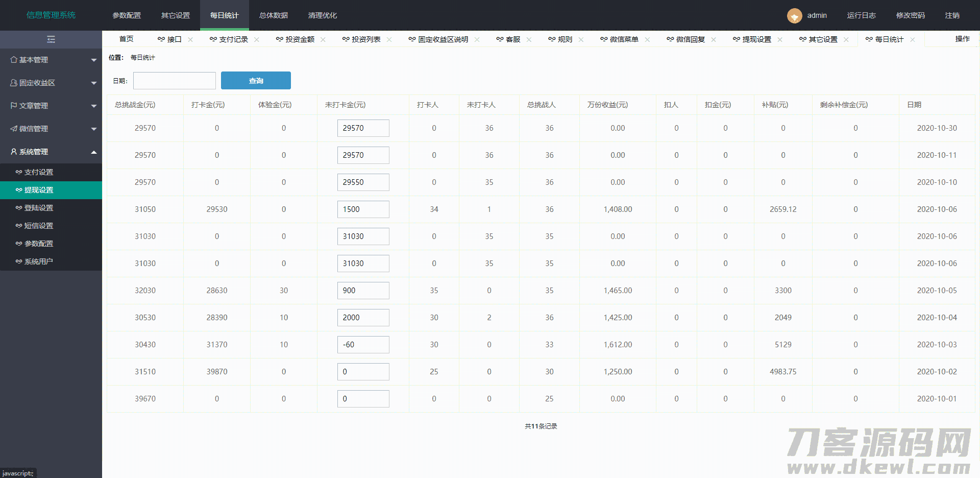Click the 注销 logout link

[952, 15]
